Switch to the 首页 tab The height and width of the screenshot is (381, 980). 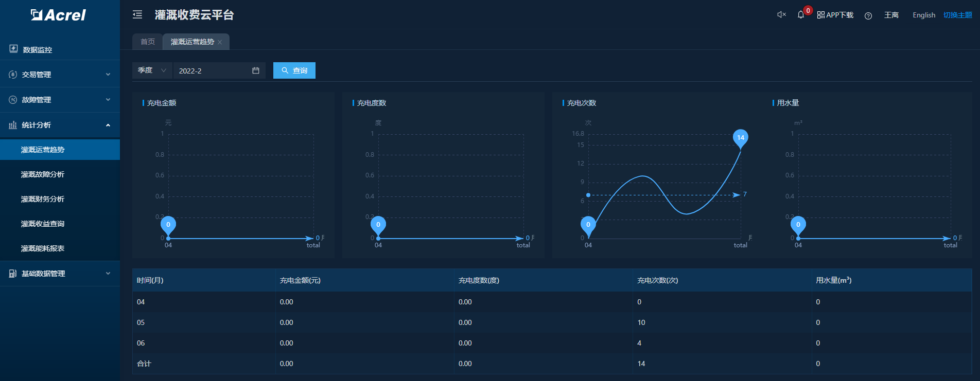[x=148, y=42]
